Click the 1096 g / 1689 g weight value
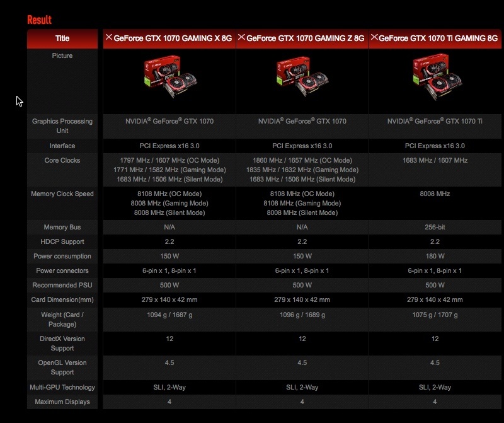Screen dimensions: 504x423 coord(302,315)
